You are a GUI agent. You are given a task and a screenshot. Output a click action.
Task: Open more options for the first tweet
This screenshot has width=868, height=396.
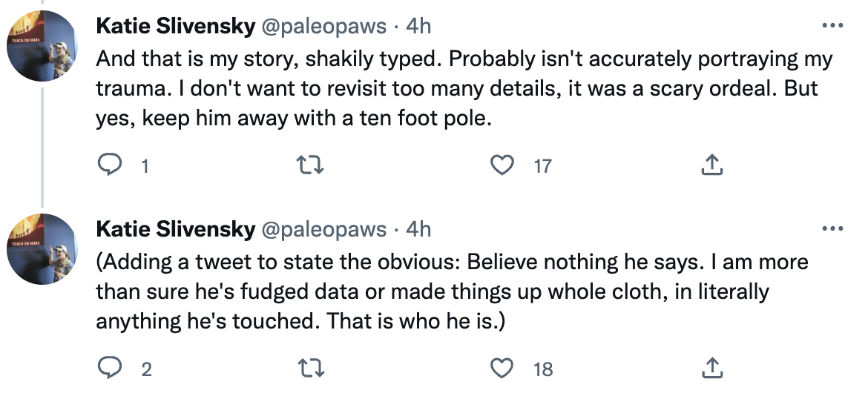point(833,26)
